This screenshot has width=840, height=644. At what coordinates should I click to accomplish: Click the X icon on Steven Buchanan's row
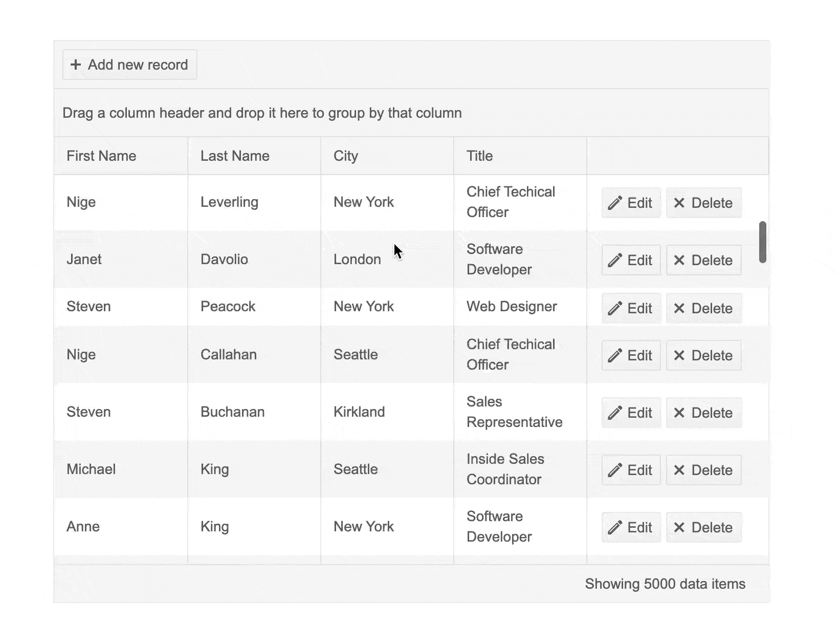pos(680,413)
